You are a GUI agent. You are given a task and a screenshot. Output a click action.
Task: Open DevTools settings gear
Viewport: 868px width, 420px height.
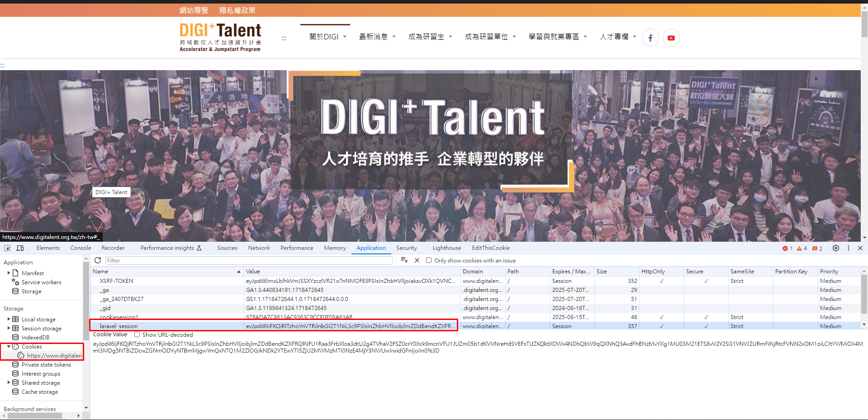[836, 248]
